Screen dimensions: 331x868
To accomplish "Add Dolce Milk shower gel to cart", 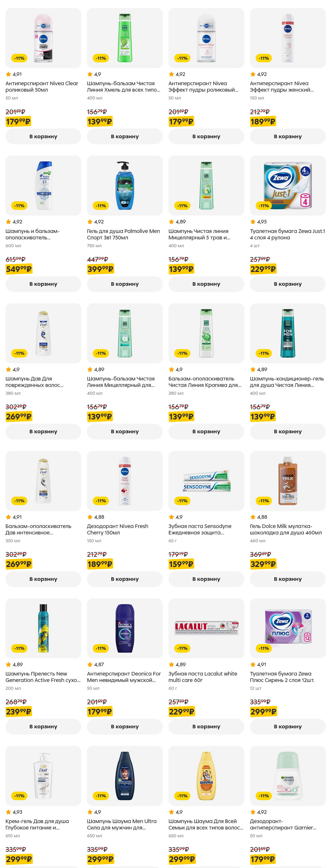I will tap(287, 579).
